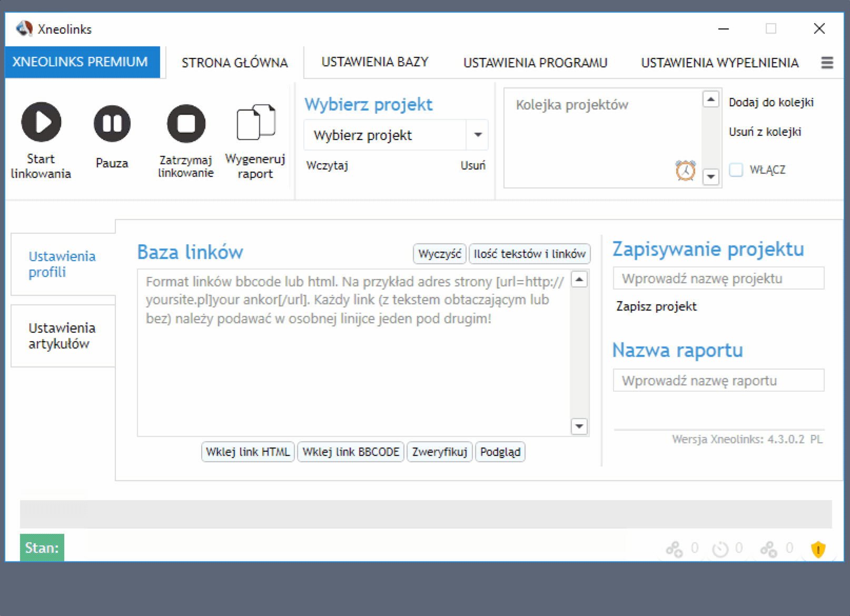Click Usuń z kolejki
The width and height of the screenshot is (850, 616).
[x=765, y=132]
